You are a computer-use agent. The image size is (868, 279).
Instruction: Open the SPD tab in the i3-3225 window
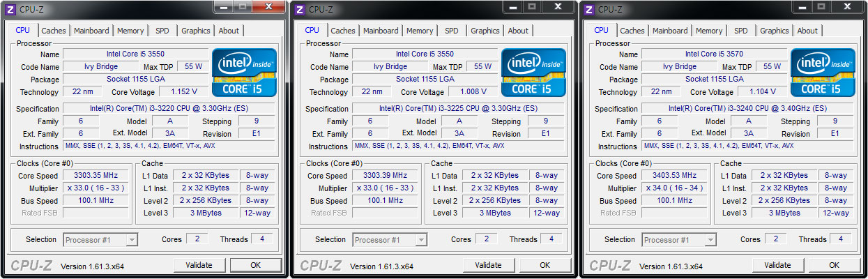point(452,31)
